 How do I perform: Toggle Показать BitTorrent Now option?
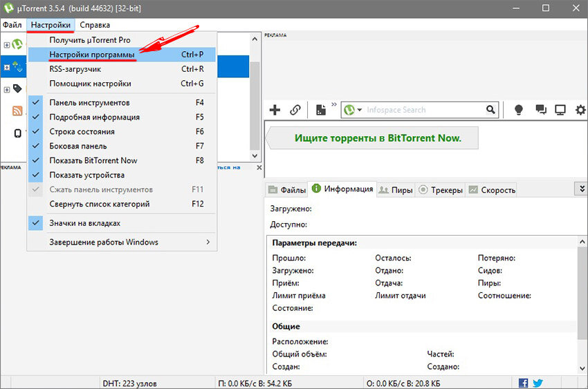click(122, 160)
